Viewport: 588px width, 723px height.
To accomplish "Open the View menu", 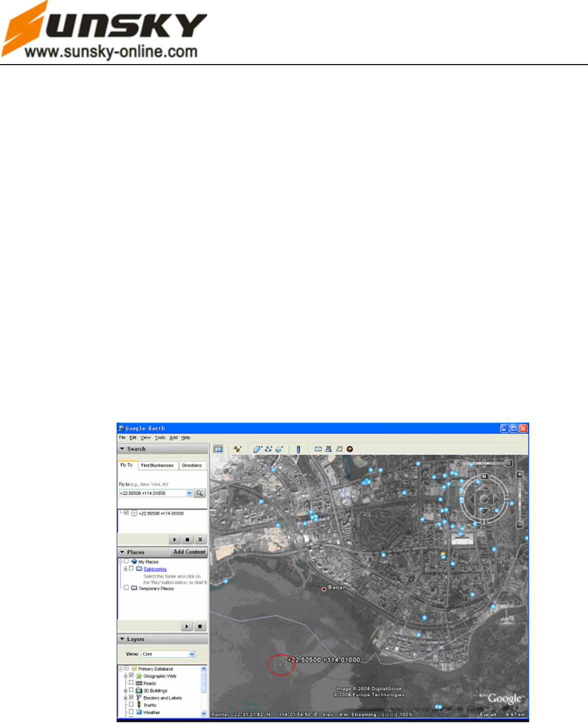I will (146, 438).
